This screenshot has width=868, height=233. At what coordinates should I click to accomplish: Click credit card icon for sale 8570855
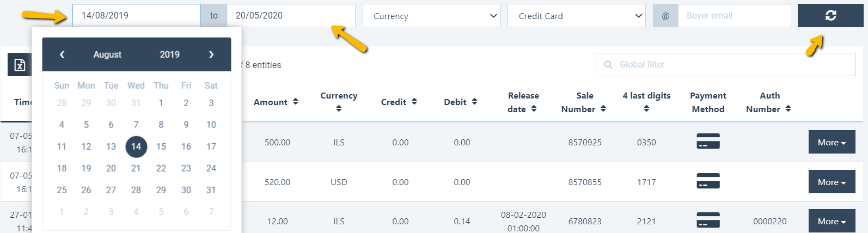[708, 181]
